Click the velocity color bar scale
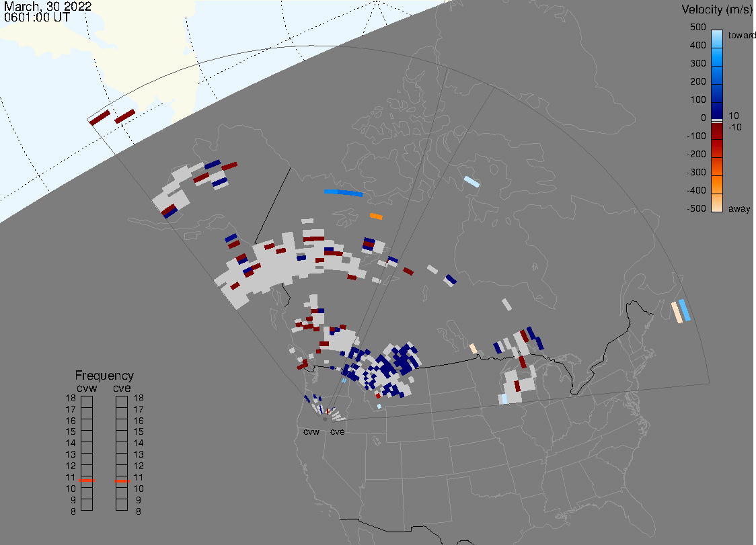This screenshot has height=545, width=756. click(x=717, y=121)
